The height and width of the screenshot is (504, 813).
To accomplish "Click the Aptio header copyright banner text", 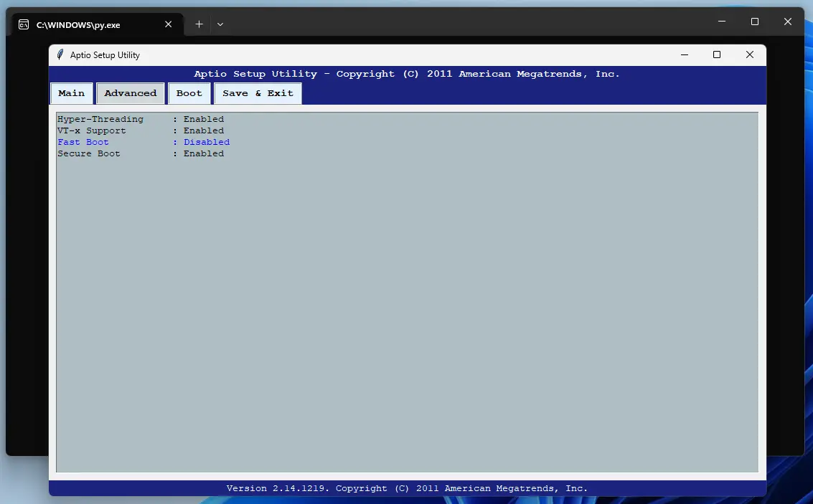I will click(407, 74).
